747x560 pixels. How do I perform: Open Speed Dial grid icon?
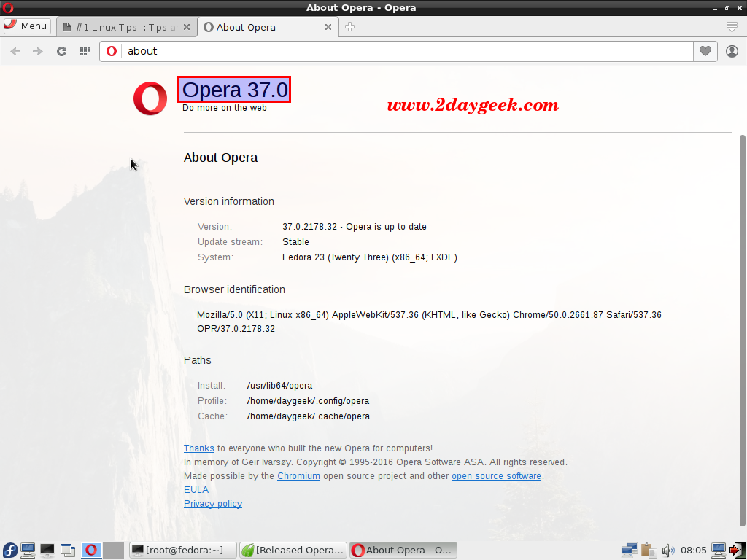point(85,51)
